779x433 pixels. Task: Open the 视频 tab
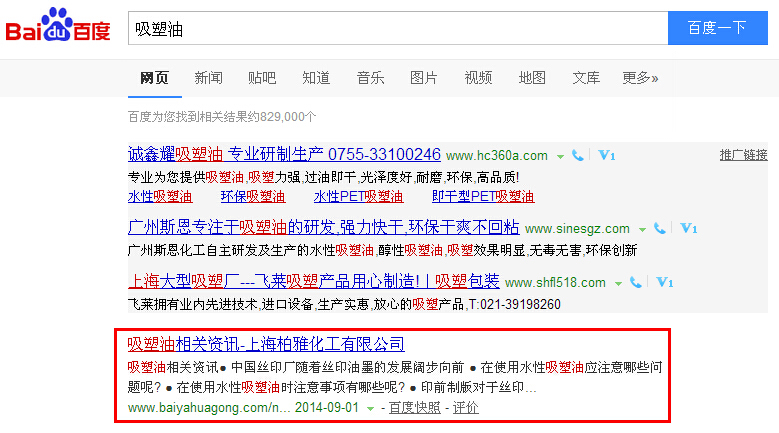[x=478, y=78]
